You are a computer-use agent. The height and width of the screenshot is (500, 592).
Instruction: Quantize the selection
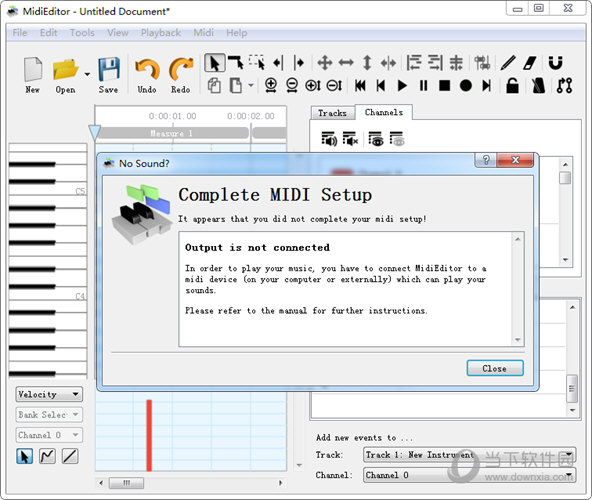(482, 63)
